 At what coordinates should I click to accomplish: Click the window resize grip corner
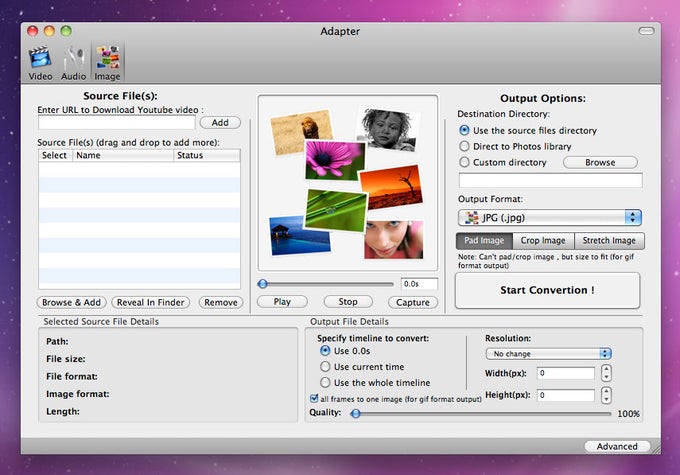(x=656, y=449)
